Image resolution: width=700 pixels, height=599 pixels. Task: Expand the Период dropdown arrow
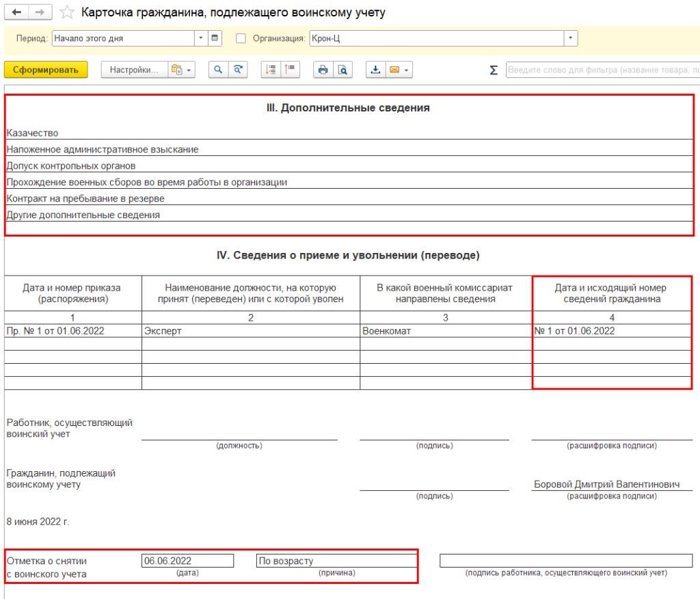coord(201,38)
